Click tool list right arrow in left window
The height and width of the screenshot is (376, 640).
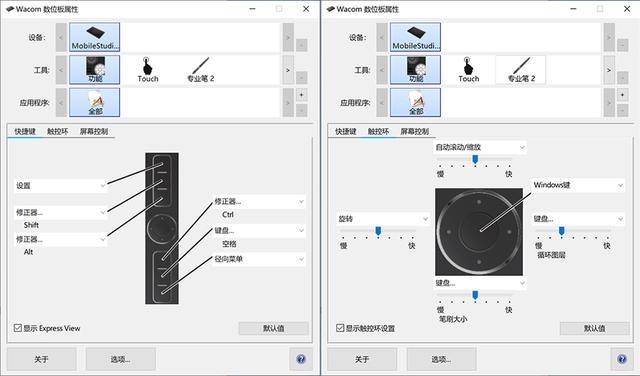point(288,70)
